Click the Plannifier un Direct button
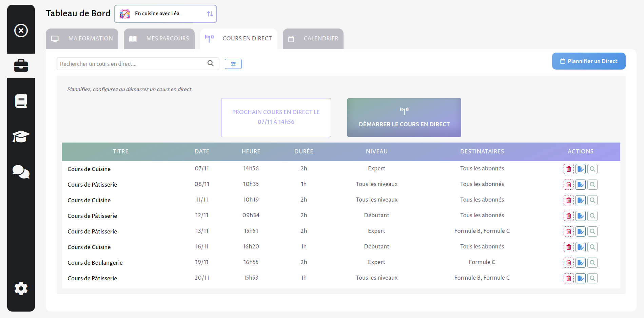The height and width of the screenshot is (318, 644). (588, 61)
